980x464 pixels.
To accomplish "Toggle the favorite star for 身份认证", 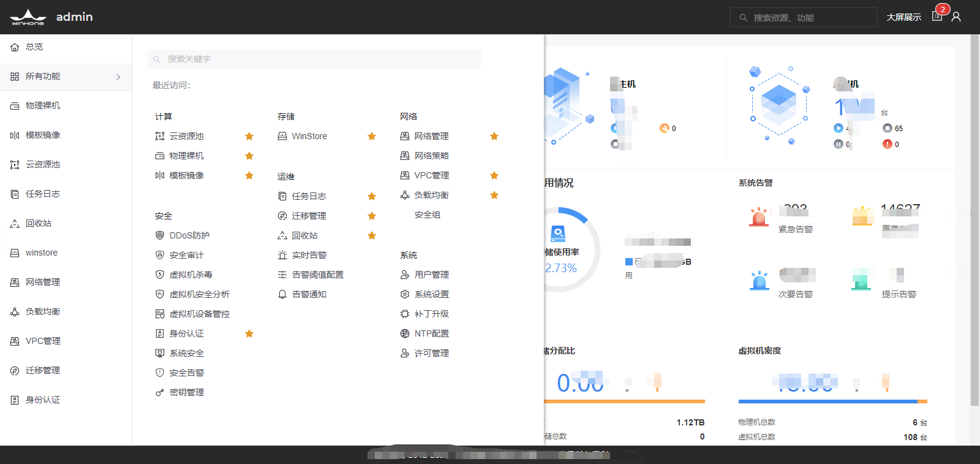I will [x=249, y=333].
